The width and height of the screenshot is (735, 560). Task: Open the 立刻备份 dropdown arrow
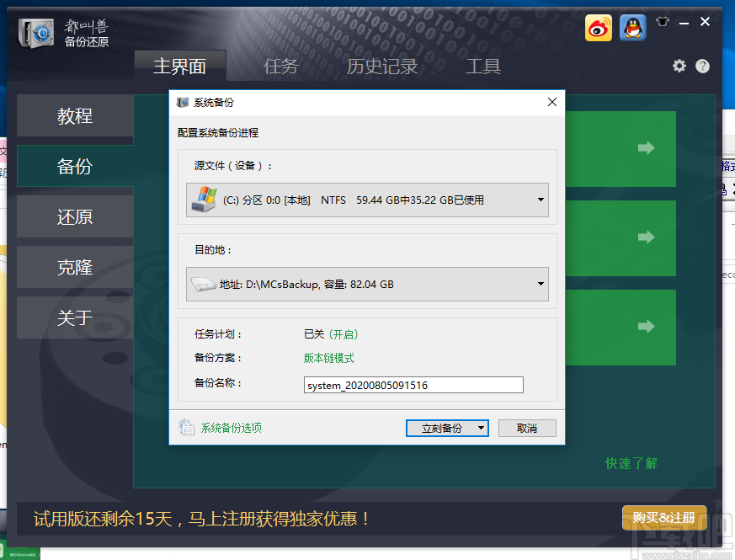[481, 428]
